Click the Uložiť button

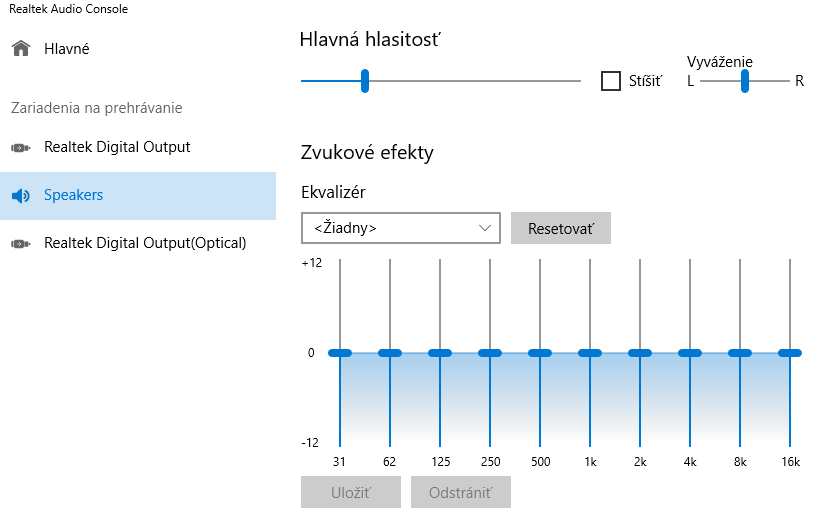click(x=350, y=493)
